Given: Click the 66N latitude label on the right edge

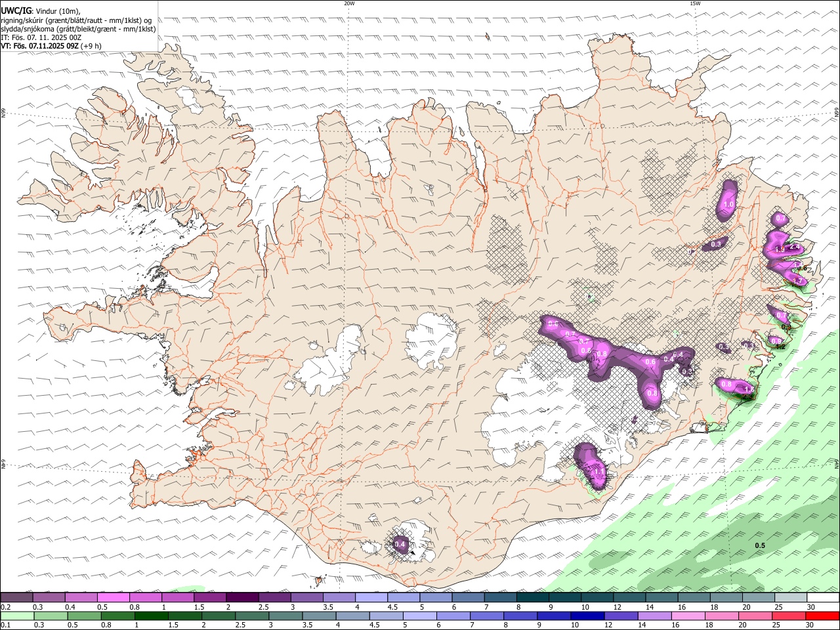Looking at the screenshot, I should pyautogui.click(x=836, y=113).
